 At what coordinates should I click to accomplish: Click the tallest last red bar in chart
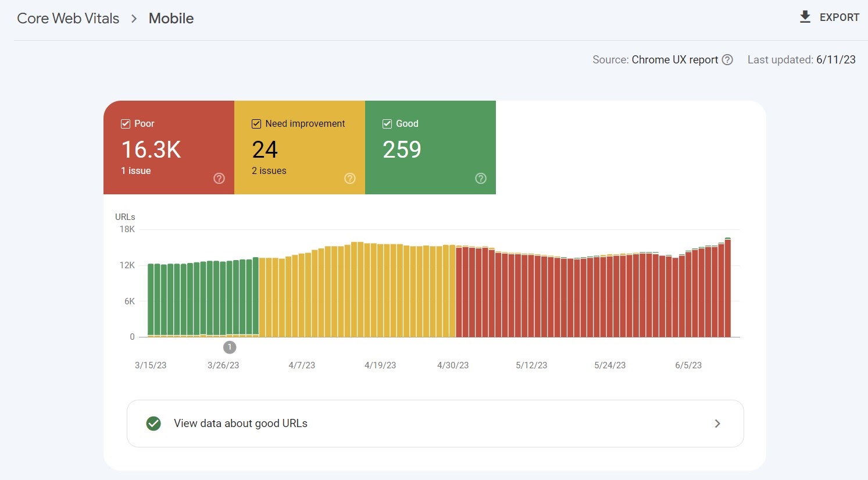[728, 288]
